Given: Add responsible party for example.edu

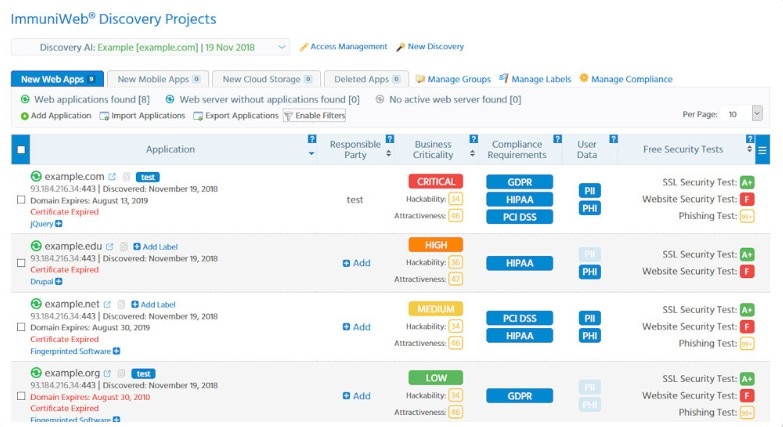Looking at the screenshot, I should (x=357, y=263).
